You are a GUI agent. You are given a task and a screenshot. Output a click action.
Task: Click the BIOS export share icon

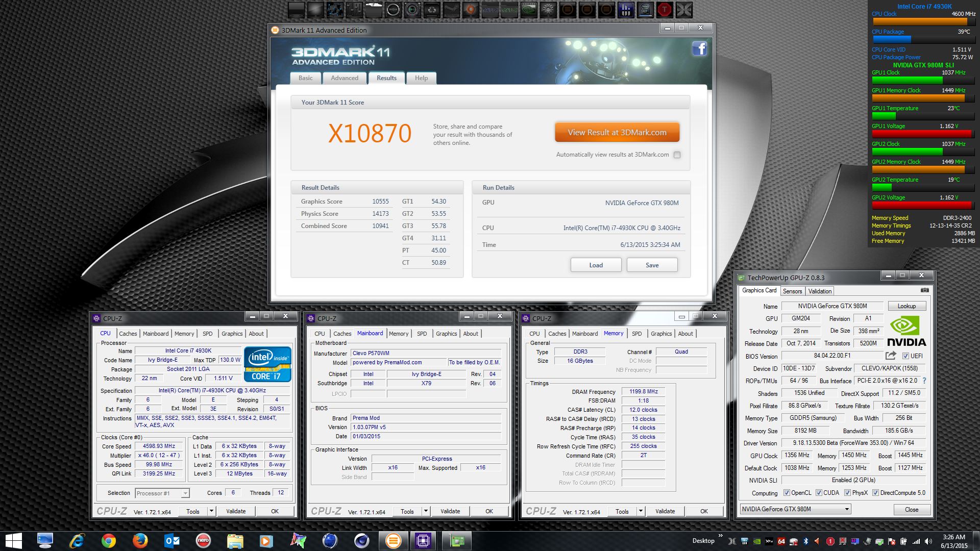click(x=891, y=356)
